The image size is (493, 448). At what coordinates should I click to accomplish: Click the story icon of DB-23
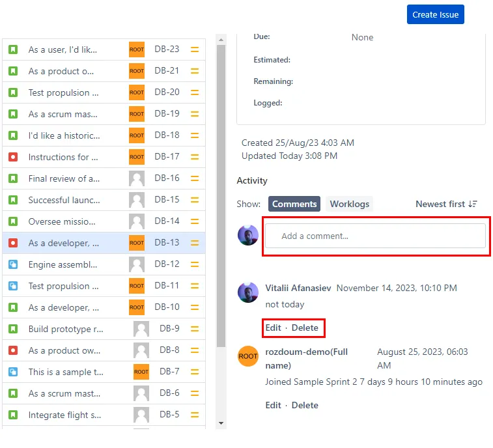tap(13, 49)
